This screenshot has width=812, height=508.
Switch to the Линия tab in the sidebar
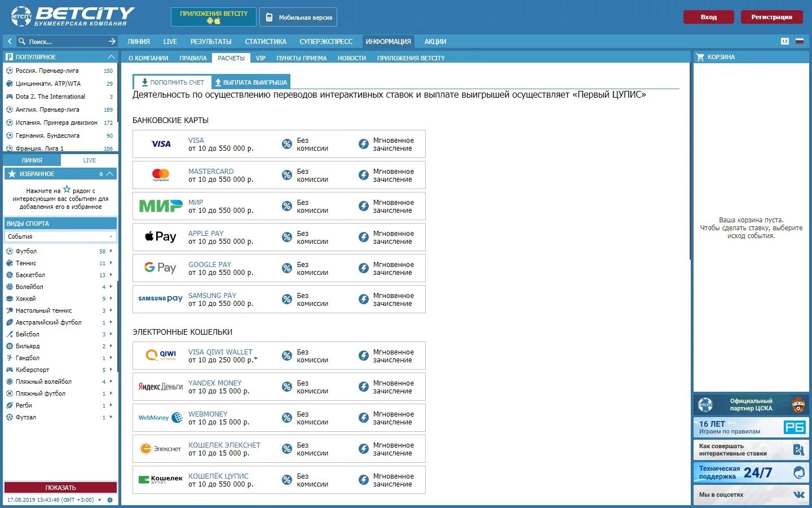(32, 160)
